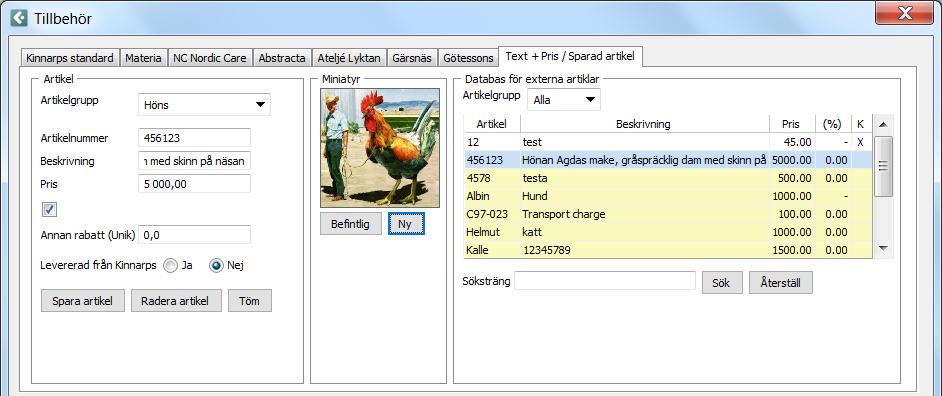
Task: Click the Artikelnummer field with 456123
Action: (194, 138)
